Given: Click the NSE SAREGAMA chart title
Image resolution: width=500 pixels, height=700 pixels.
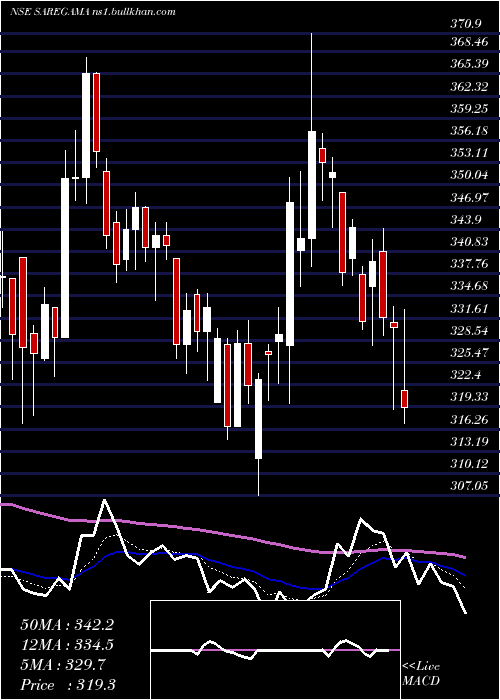Looking at the screenshot, I should pos(92,12).
